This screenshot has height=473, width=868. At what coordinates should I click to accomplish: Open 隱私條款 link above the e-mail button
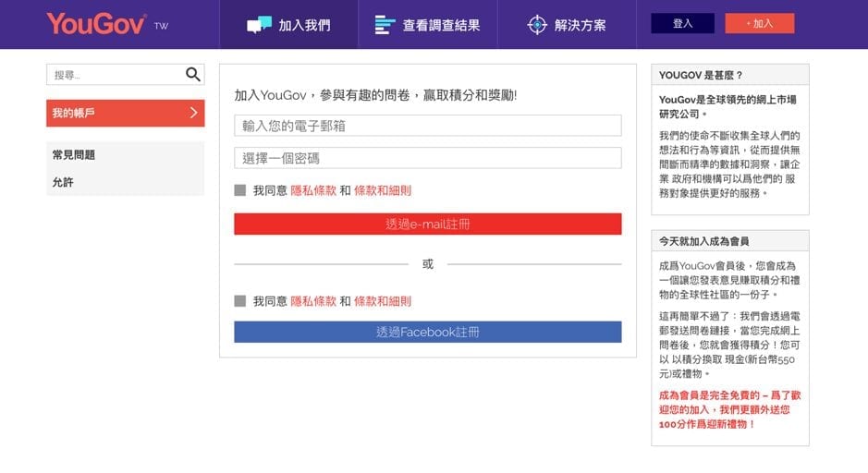(x=313, y=190)
